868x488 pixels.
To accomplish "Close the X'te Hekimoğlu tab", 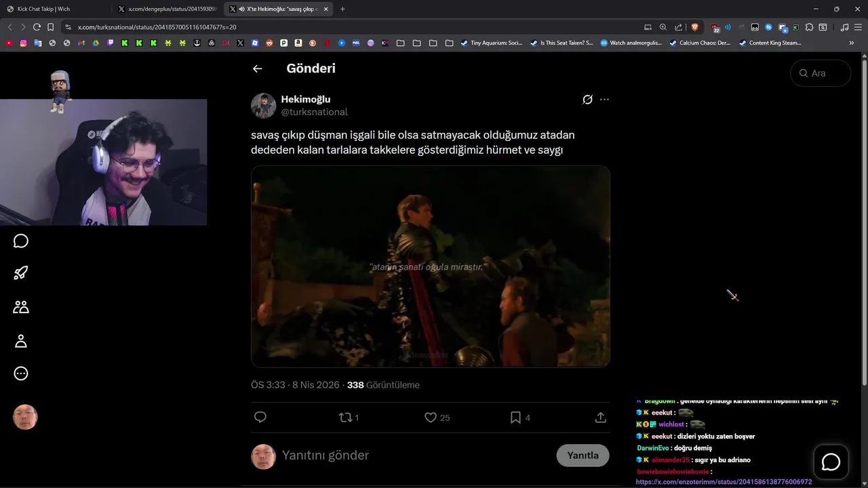I will [x=326, y=9].
